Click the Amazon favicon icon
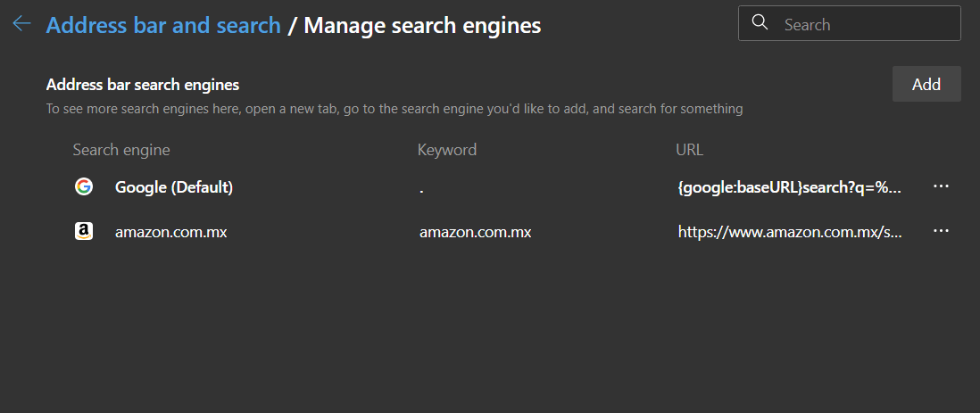Image resolution: width=980 pixels, height=413 pixels. [83, 231]
